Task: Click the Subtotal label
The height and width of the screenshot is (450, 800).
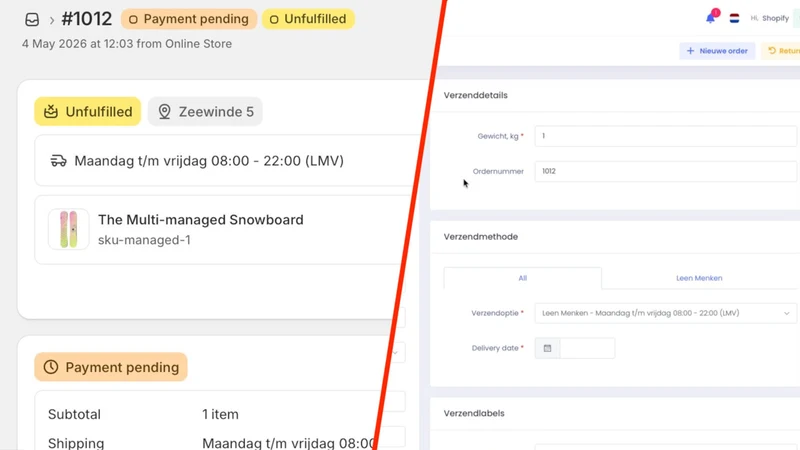Action: (74, 414)
